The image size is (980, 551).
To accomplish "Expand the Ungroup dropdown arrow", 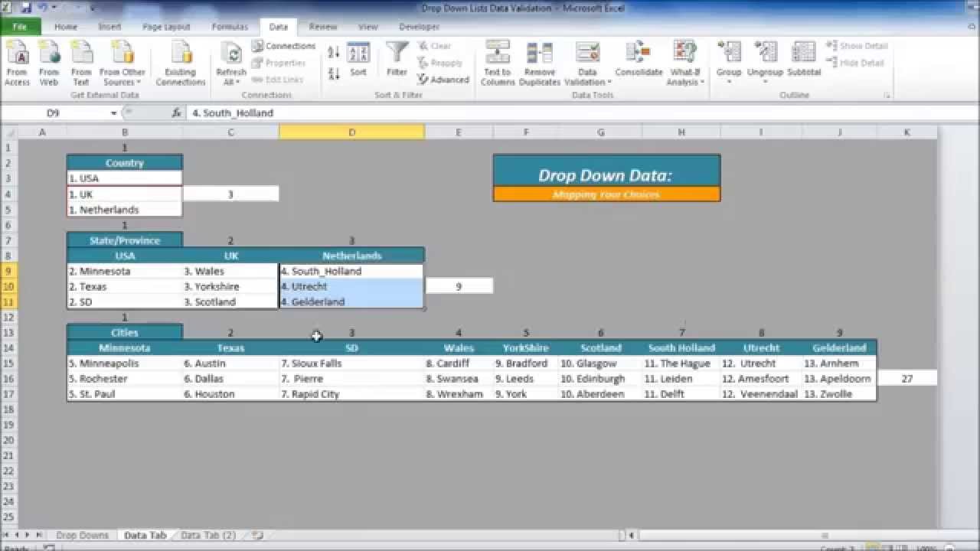I will (766, 82).
